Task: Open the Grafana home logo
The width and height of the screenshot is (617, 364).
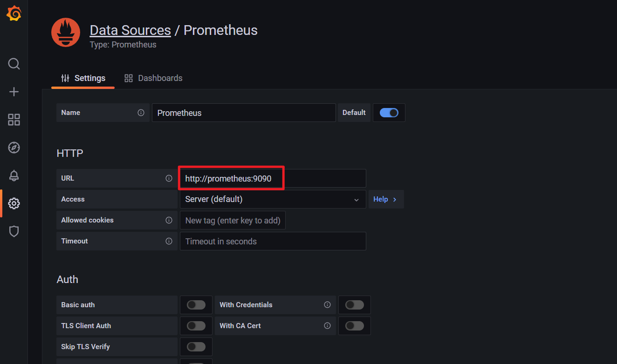Action: 14,13
